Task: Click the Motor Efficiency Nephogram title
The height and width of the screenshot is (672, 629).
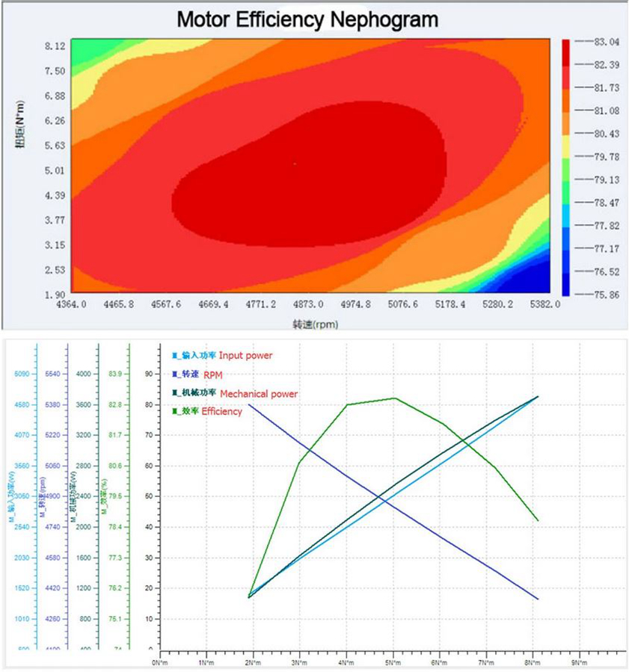Action: pos(307,19)
